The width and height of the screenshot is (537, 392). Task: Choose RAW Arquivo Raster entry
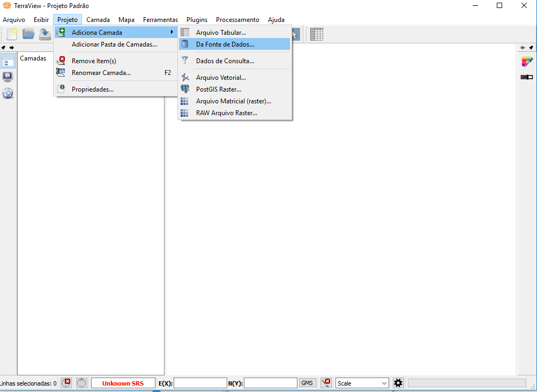point(235,113)
